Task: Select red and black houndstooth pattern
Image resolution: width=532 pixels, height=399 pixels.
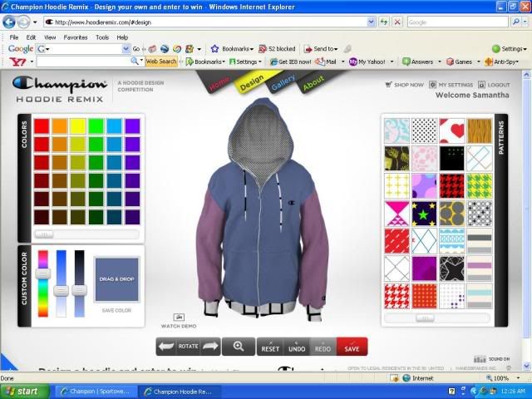Action: coord(451,186)
